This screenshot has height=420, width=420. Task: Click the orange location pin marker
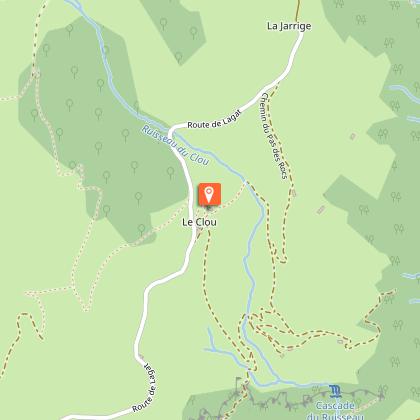tap(209, 194)
